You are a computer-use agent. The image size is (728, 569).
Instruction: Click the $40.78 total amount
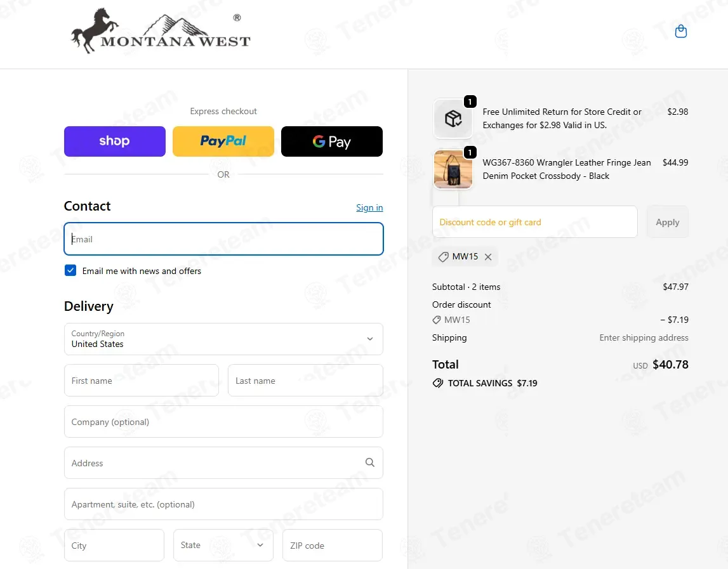[x=670, y=364]
